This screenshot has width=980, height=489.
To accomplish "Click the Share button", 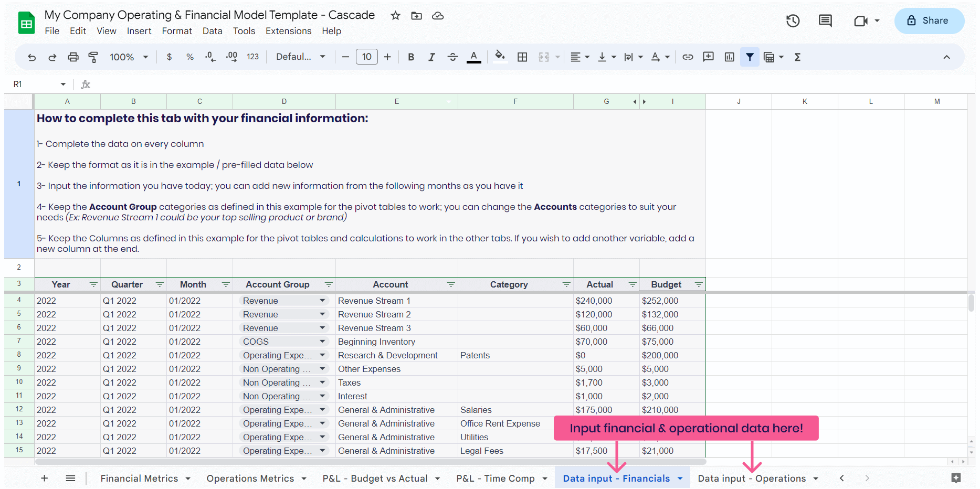I will [929, 21].
